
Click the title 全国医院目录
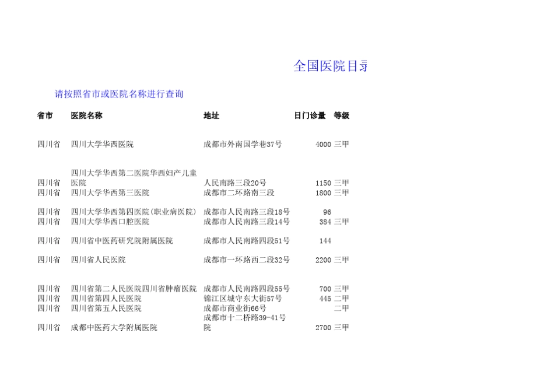(331, 66)
